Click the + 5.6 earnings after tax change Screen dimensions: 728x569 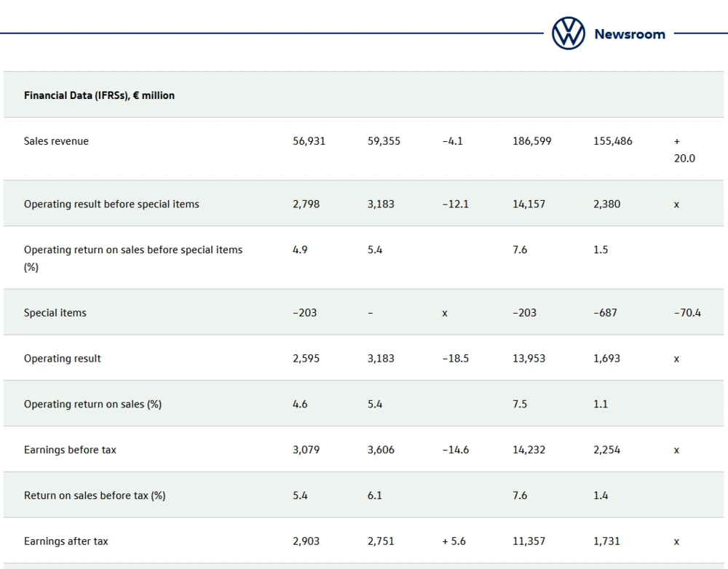tap(453, 541)
